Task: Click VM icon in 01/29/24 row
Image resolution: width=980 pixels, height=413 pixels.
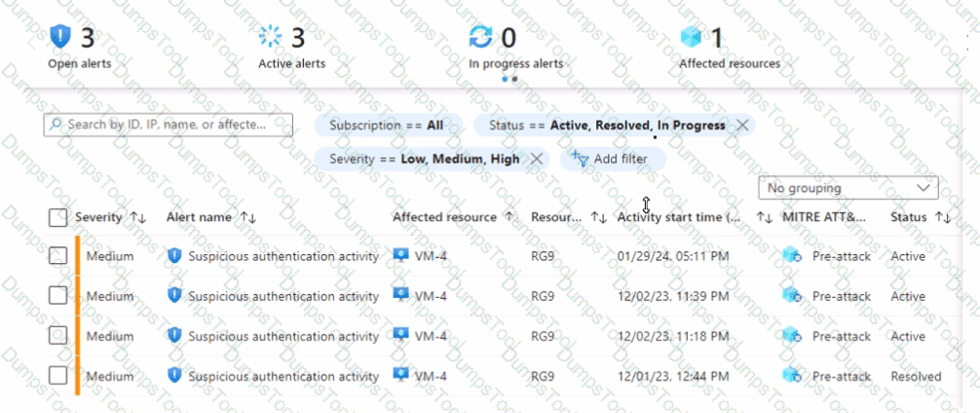Action: (x=400, y=255)
